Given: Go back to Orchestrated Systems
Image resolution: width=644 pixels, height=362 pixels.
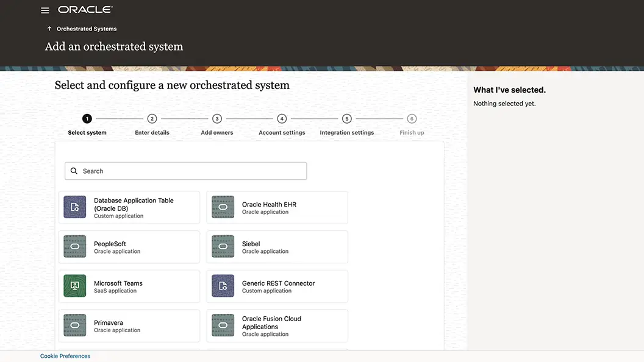Looking at the screenshot, I should point(87,29).
